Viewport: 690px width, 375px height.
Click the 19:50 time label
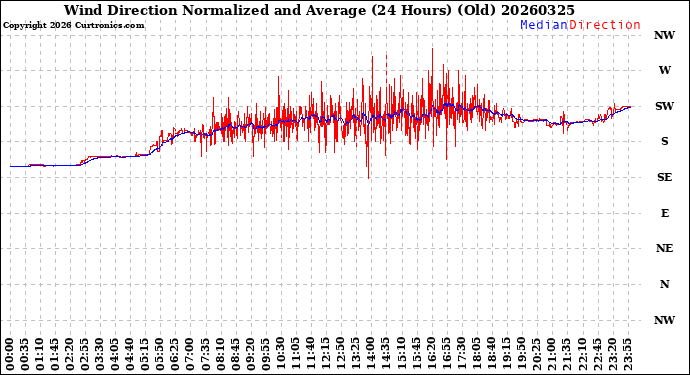coord(522,354)
